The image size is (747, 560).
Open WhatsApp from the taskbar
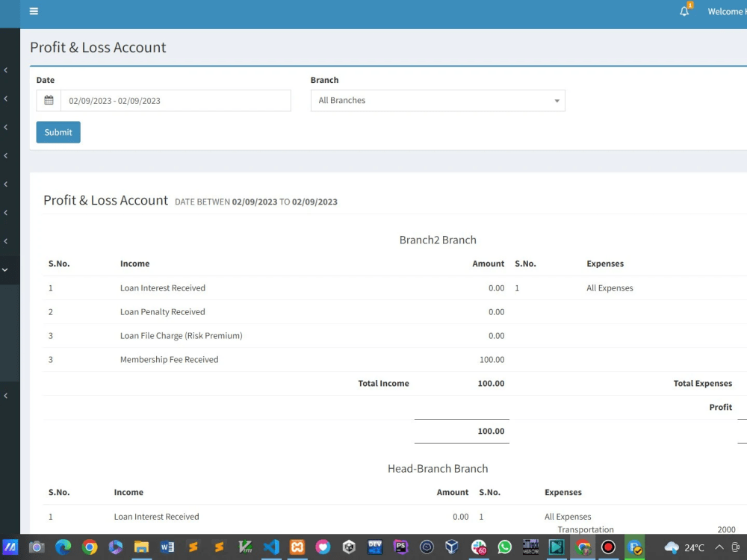pyautogui.click(x=504, y=547)
